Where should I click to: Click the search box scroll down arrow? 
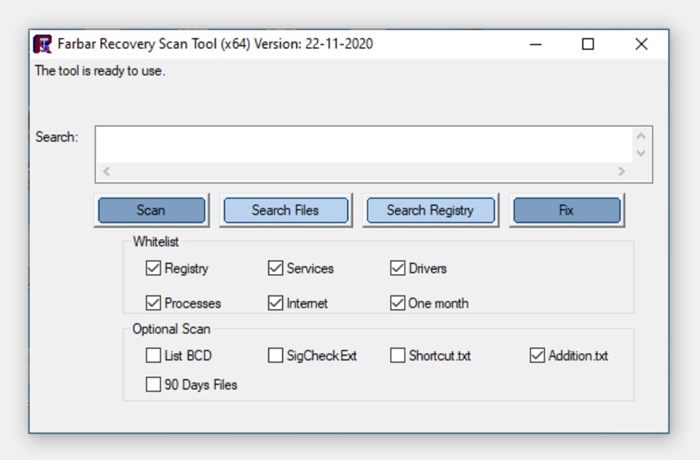(641, 153)
